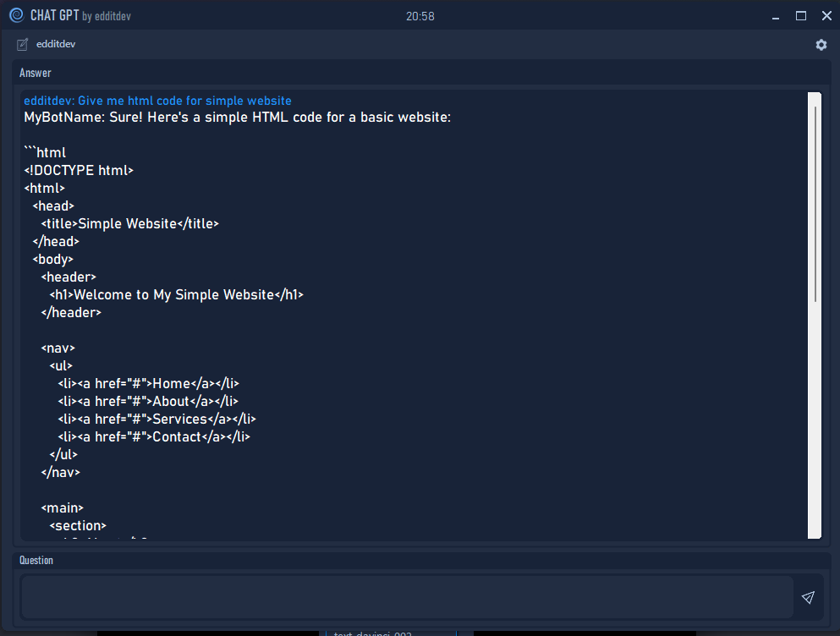Click the opening '<ul>' tag line

[x=61, y=366]
